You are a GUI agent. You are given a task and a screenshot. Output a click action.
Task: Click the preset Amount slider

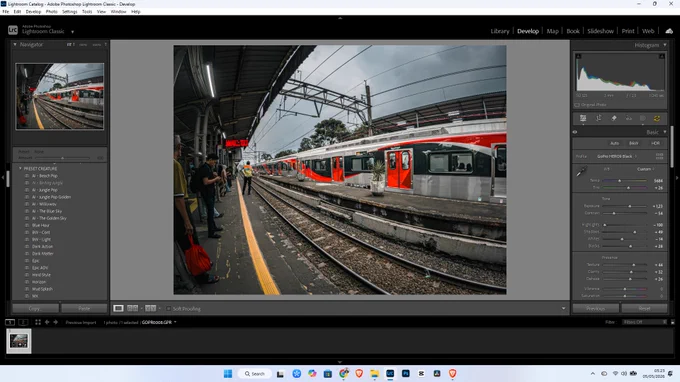(62, 158)
